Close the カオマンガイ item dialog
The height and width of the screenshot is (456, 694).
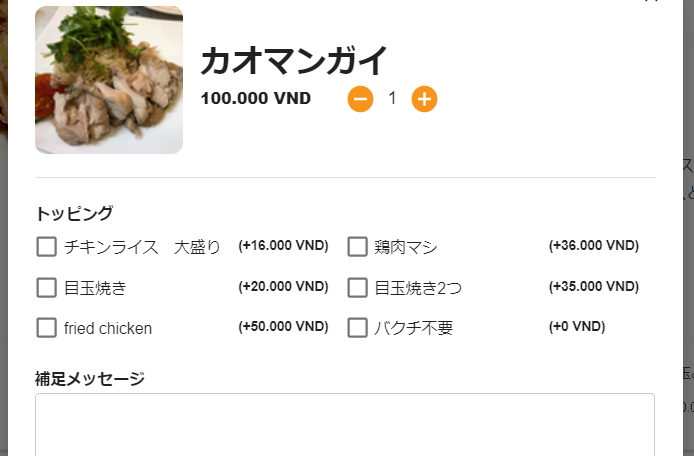coord(651,2)
